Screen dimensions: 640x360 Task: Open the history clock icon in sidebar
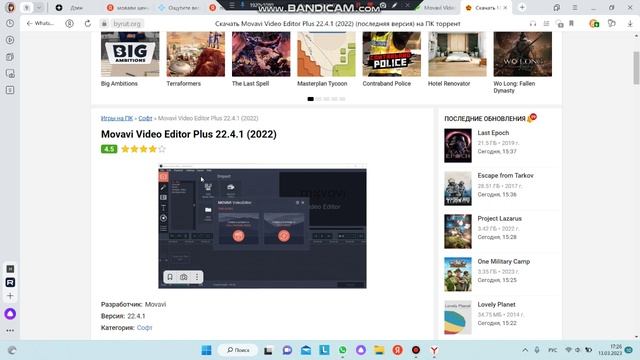click(10, 24)
